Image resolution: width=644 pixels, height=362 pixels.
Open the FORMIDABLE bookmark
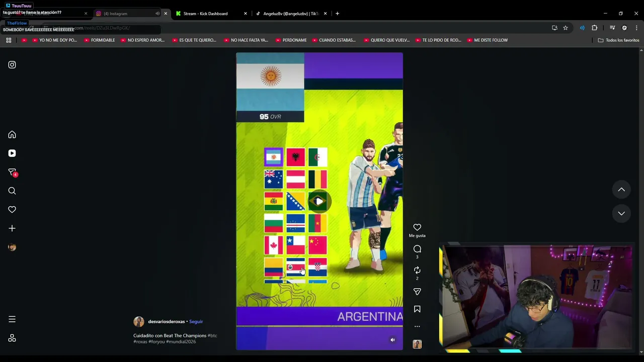pyautogui.click(x=100, y=40)
